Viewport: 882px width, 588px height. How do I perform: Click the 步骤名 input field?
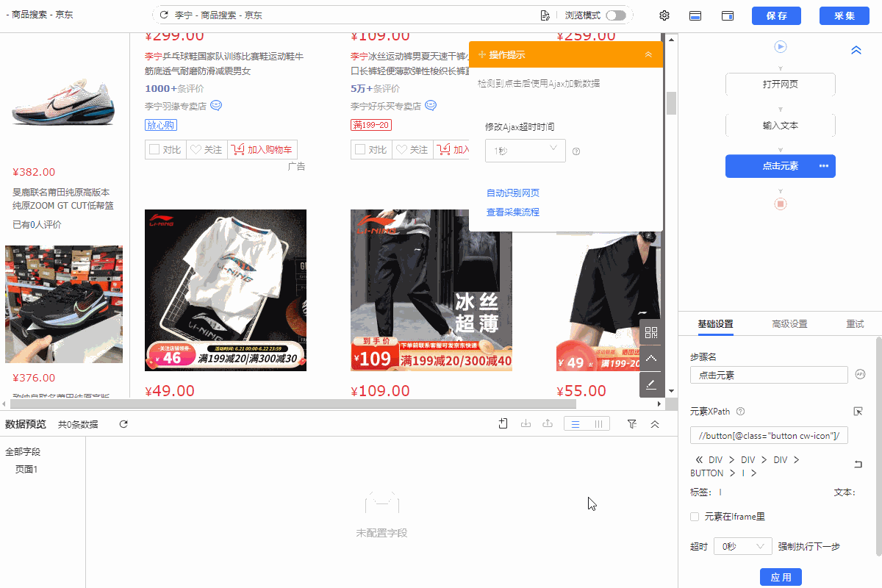coord(769,375)
